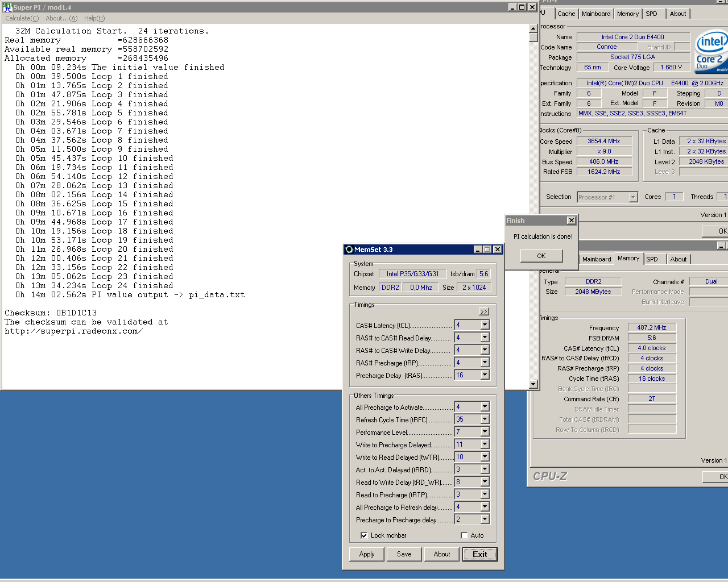
Task: Close the Finish dialog with X
Action: tap(571, 221)
